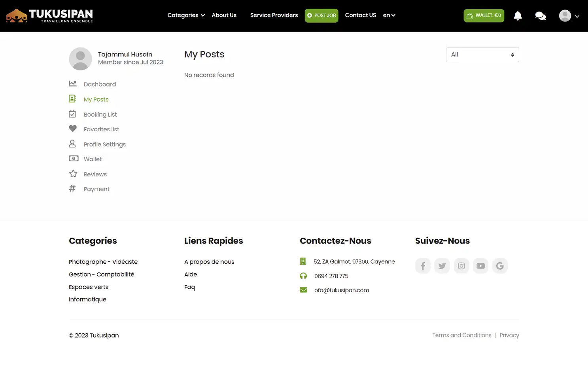Open the notifications bell icon
Image resolution: width=588 pixels, height=365 pixels.
coord(518,15)
